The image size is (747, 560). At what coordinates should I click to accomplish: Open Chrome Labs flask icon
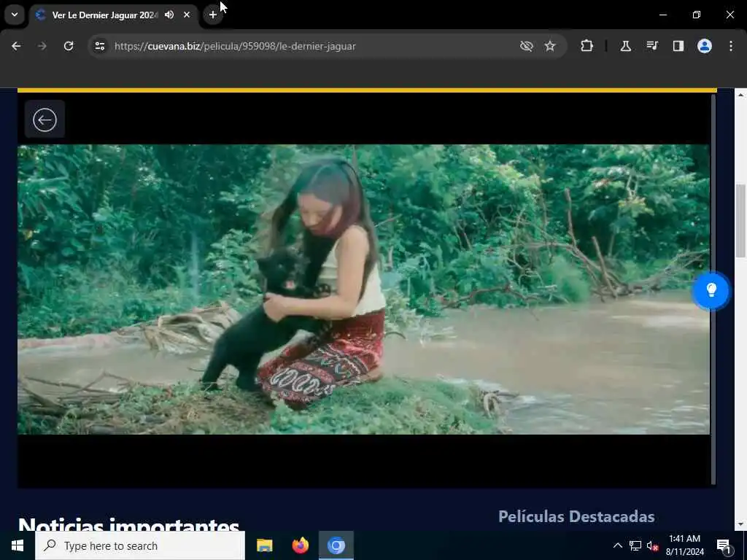click(625, 46)
